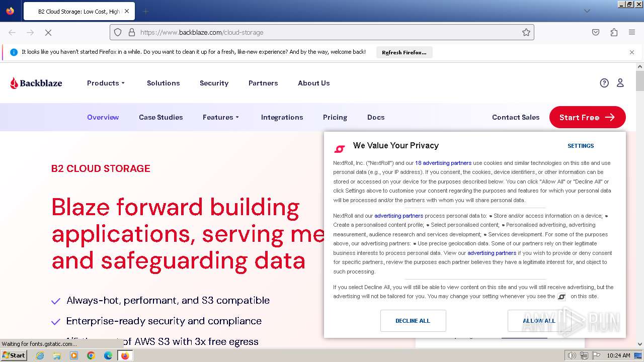644x362 pixels.
Task: Click the page's vertical scrollbar thumb
Action: coord(640,81)
